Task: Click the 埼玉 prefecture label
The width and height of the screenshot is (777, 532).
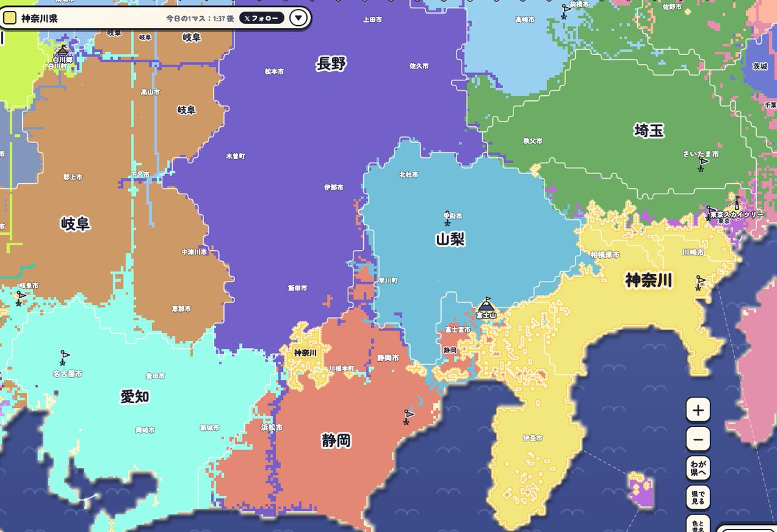Action: tap(649, 131)
